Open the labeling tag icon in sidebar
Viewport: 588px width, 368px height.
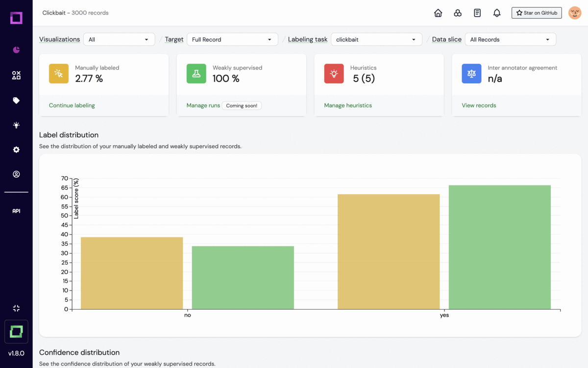click(16, 101)
